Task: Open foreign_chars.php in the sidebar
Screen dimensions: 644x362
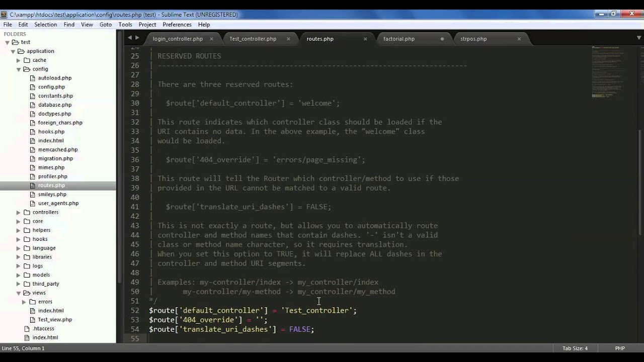Action: coord(60,123)
